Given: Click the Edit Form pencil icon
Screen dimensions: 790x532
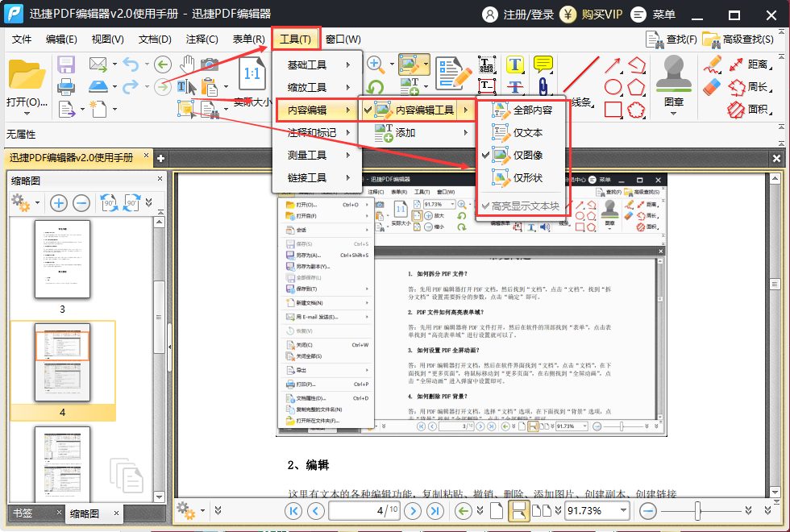Looking at the screenshot, I should coord(453,73).
